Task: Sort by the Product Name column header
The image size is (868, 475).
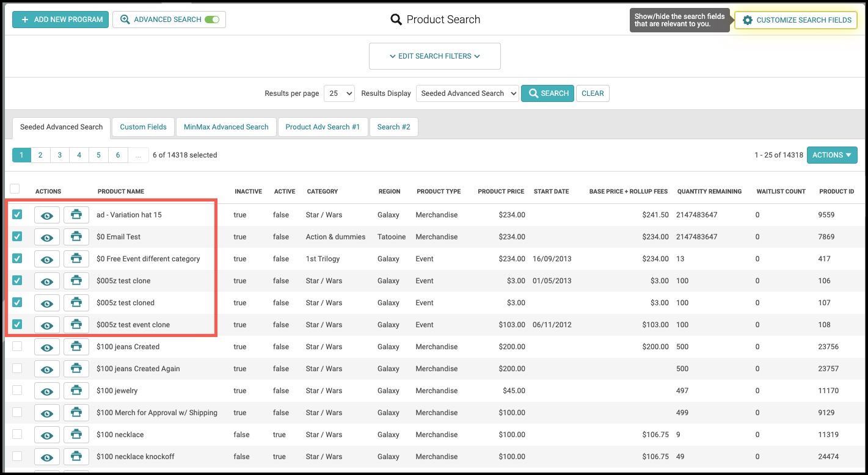Action: click(121, 192)
